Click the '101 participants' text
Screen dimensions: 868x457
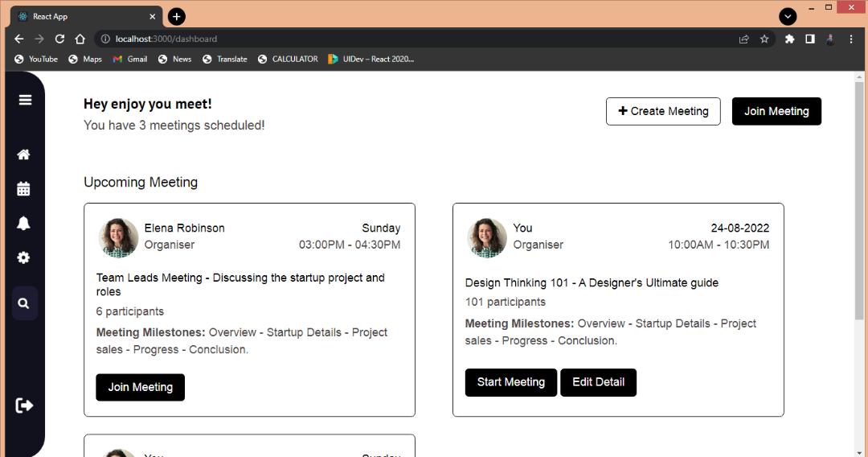[506, 302]
